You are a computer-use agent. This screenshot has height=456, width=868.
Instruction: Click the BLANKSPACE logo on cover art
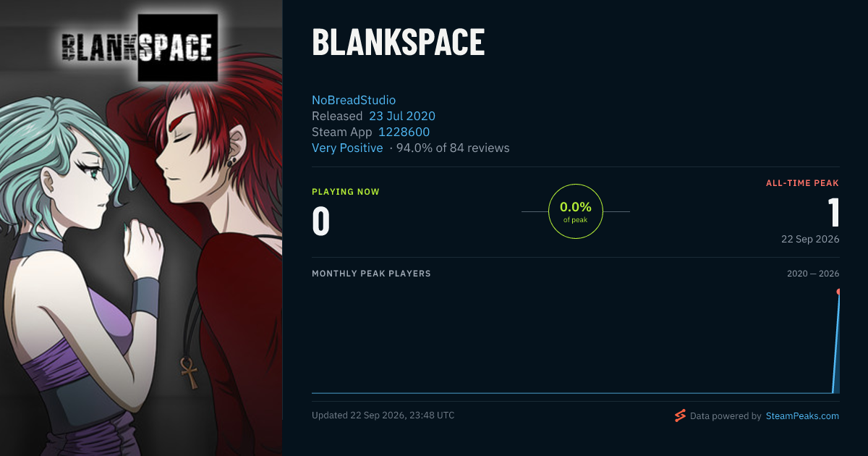coord(137,48)
